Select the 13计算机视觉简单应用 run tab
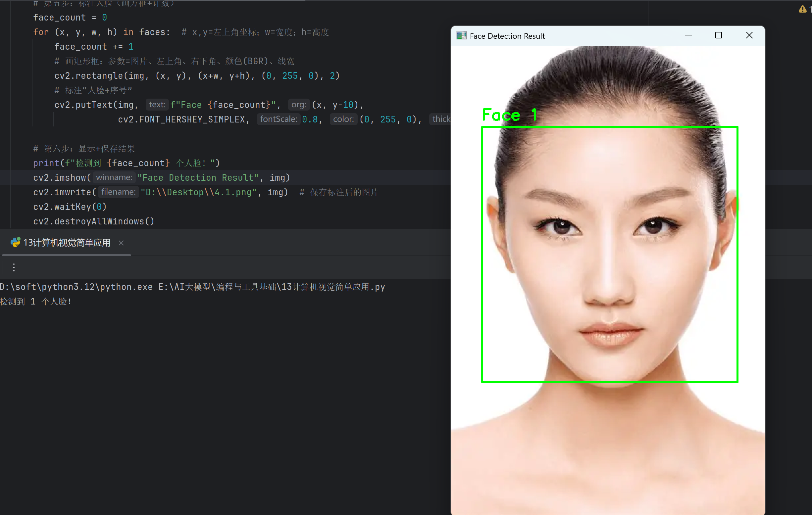The width and height of the screenshot is (812, 515). [x=67, y=243]
